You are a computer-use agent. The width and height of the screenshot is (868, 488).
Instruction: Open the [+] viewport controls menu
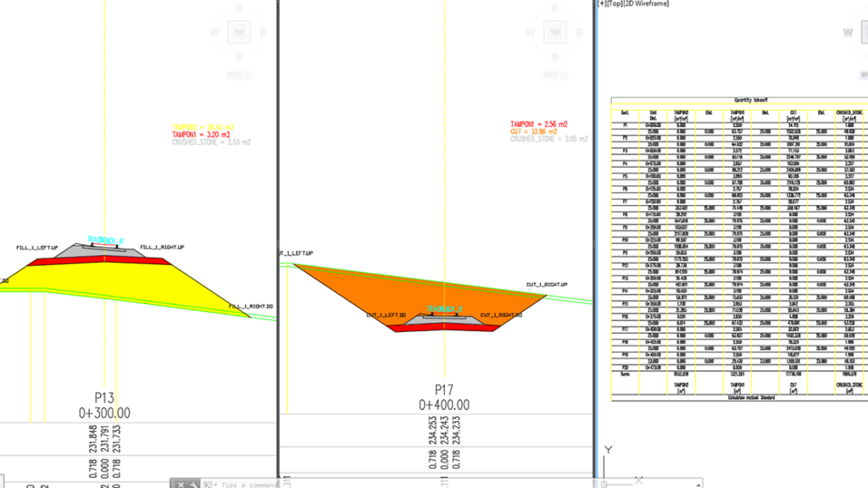603,4
